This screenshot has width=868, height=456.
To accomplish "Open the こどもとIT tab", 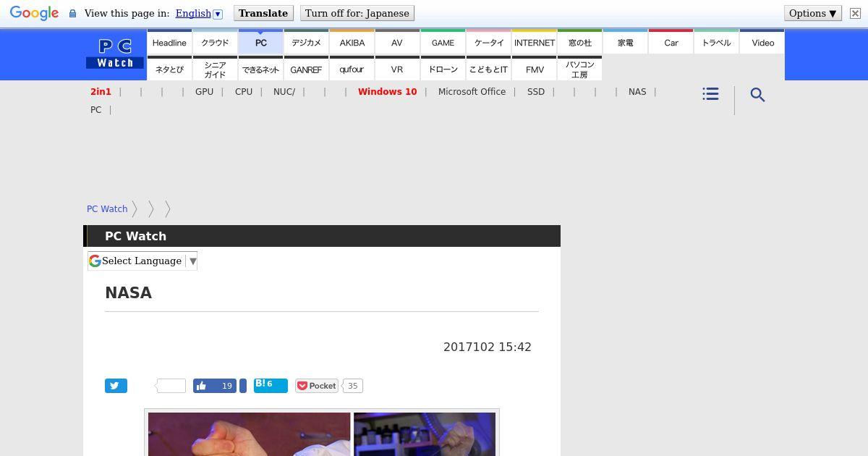I will (488, 69).
